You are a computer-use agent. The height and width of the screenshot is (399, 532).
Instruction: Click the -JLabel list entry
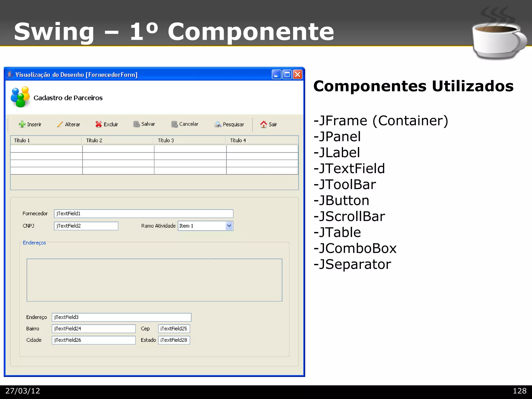(337, 152)
